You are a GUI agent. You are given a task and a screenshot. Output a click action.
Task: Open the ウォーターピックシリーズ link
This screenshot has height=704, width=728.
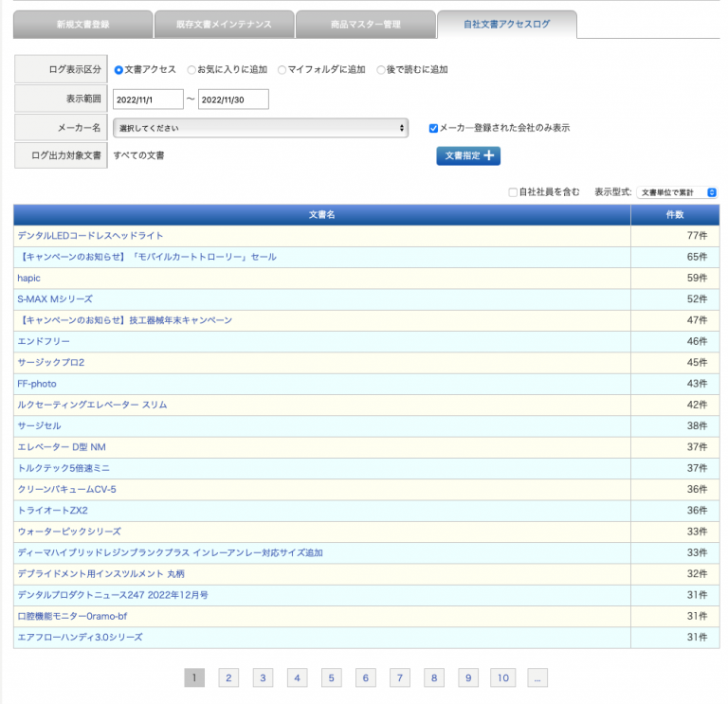point(69,532)
